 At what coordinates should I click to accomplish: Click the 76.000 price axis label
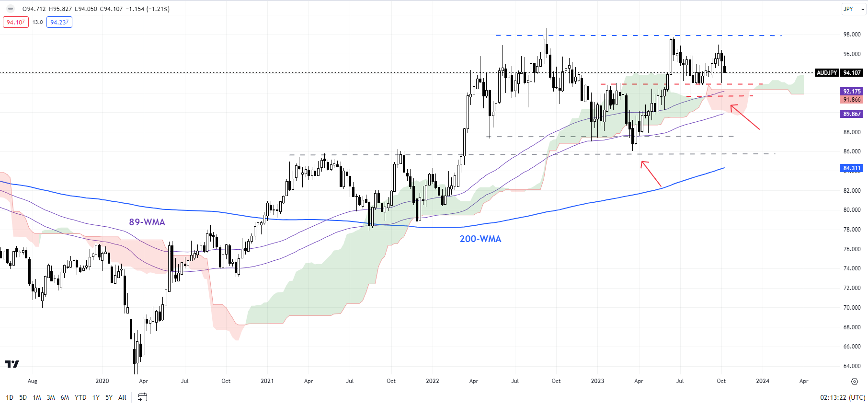coord(852,249)
